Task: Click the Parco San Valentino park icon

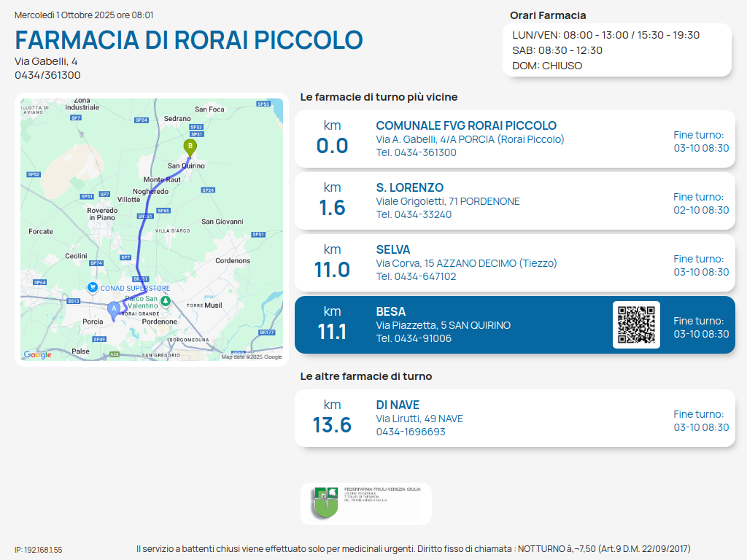Action: 166,300
